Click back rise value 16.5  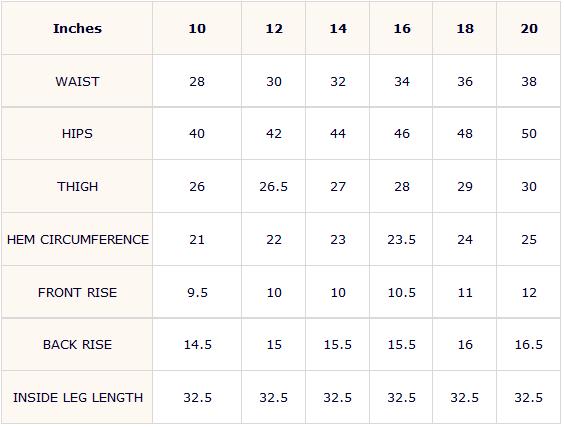coord(529,344)
